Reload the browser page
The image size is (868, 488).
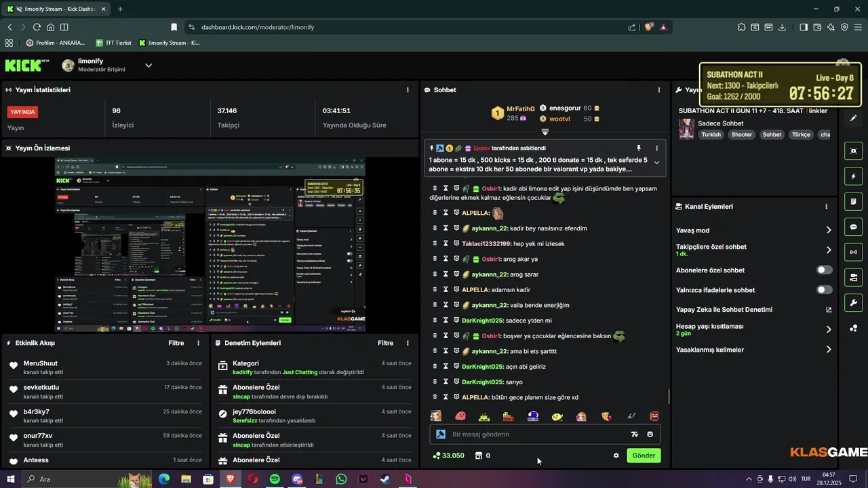[x=37, y=27]
